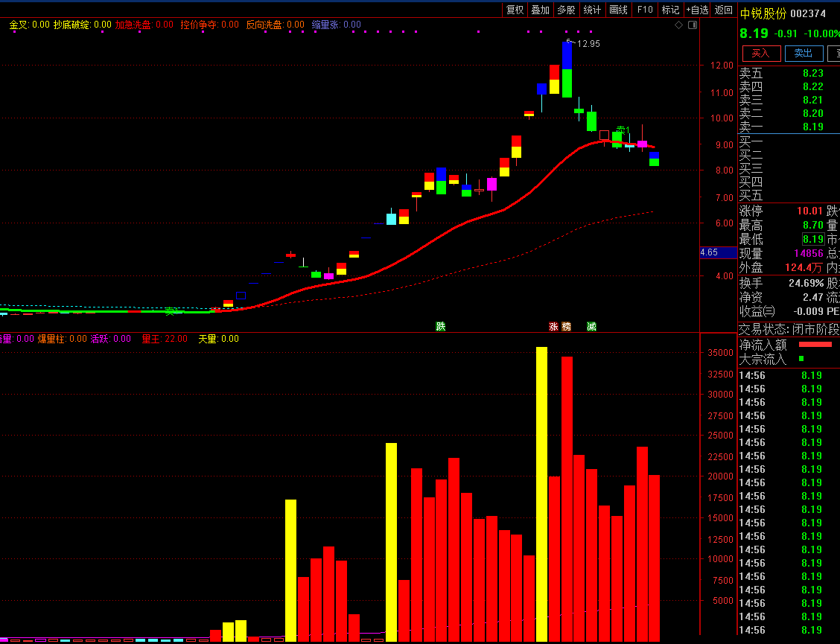Click the 最高 value 8.70
This screenshot has height=644, width=840.
(812, 225)
